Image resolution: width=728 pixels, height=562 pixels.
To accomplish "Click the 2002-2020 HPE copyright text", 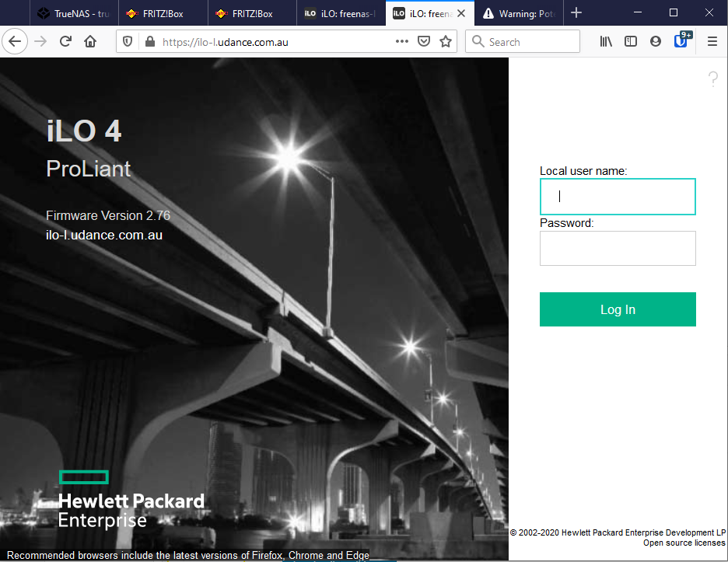I will [x=618, y=532].
